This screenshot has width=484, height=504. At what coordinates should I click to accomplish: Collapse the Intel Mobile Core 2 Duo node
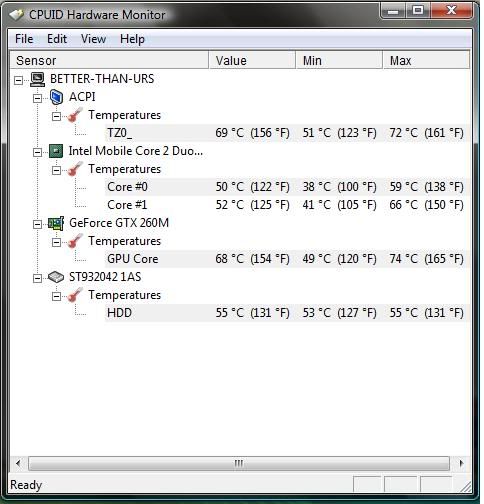point(37,152)
